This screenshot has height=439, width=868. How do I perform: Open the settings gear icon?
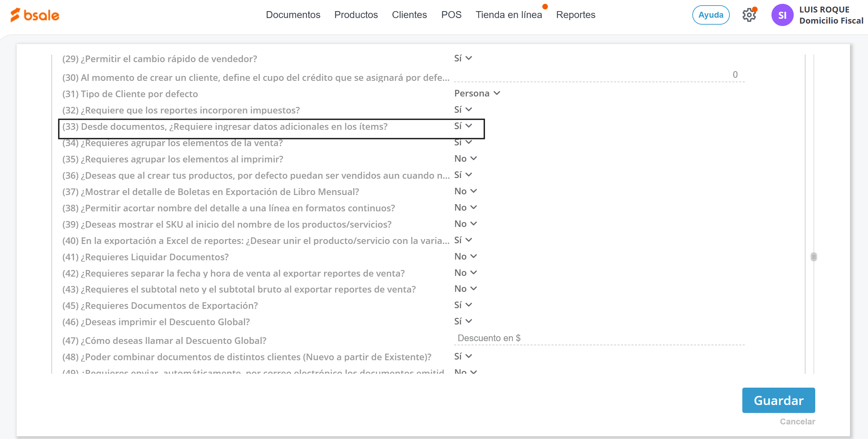point(749,15)
